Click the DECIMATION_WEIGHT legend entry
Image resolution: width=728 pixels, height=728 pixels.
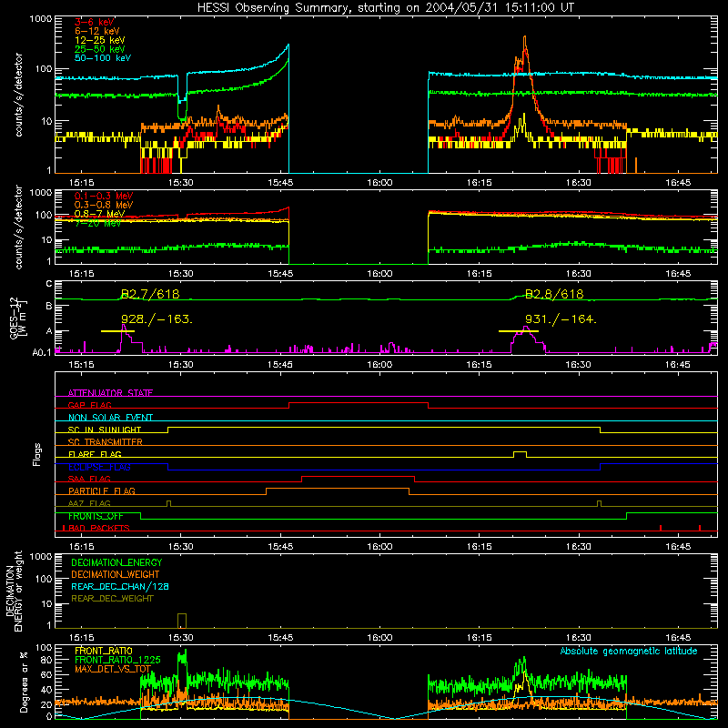point(116,574)
